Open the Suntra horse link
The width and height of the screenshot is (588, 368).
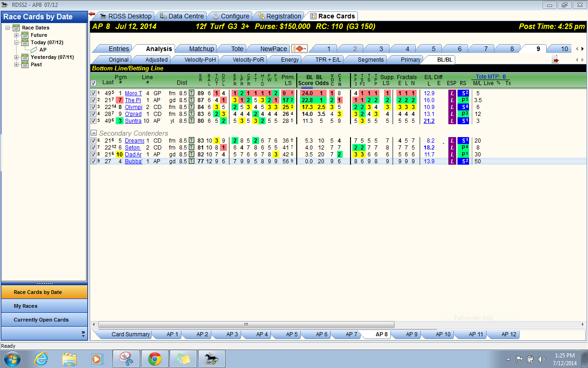tap(133, 121)
